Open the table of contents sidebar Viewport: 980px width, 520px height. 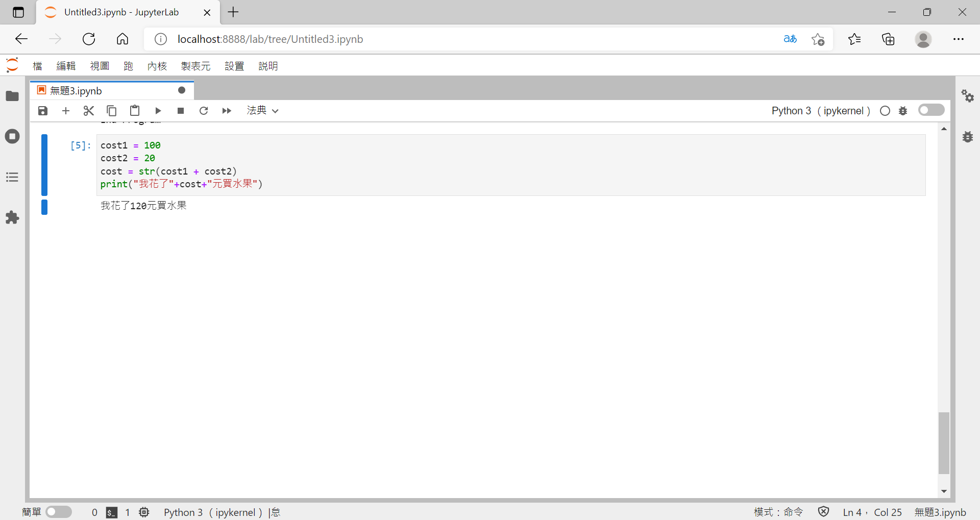(x=12, y=177)
